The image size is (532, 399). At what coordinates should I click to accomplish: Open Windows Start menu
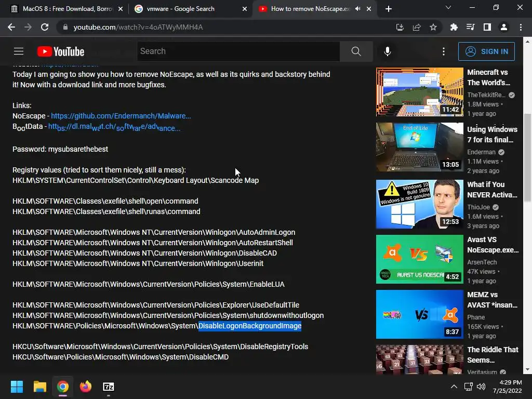(x=17, y=387)
